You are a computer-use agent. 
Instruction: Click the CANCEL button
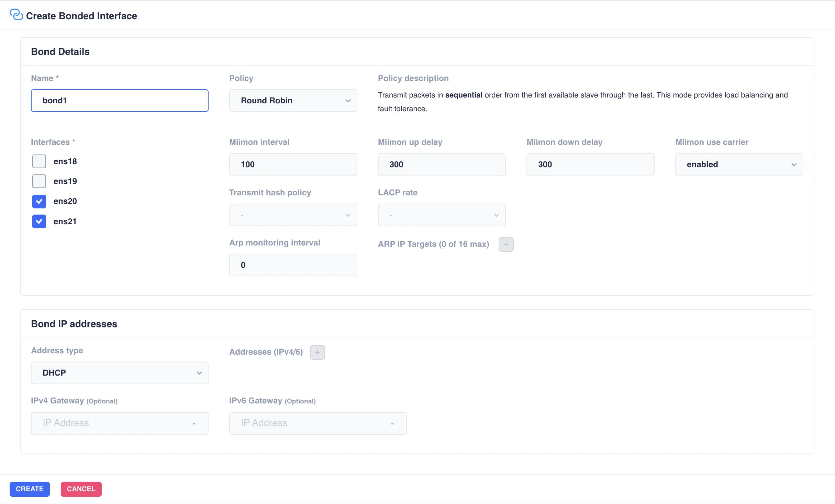(81, 489)
